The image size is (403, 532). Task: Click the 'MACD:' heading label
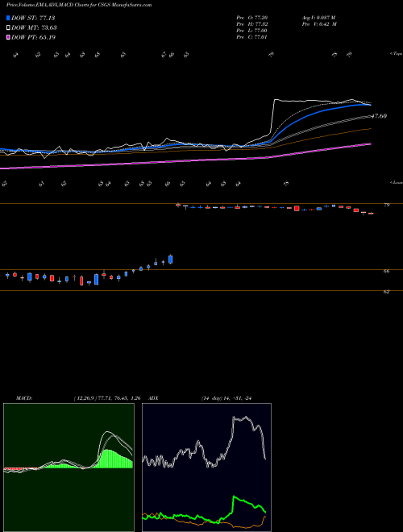point(24,398)
